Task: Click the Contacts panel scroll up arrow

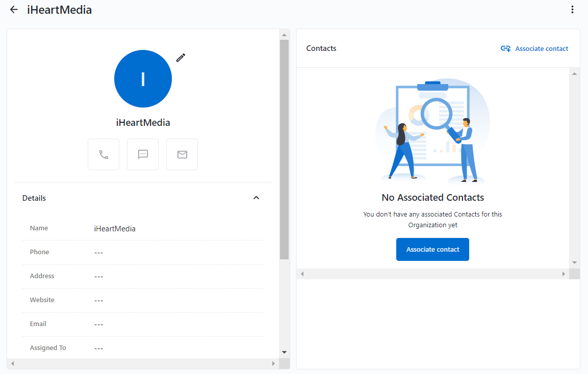Action: point(575,74)
